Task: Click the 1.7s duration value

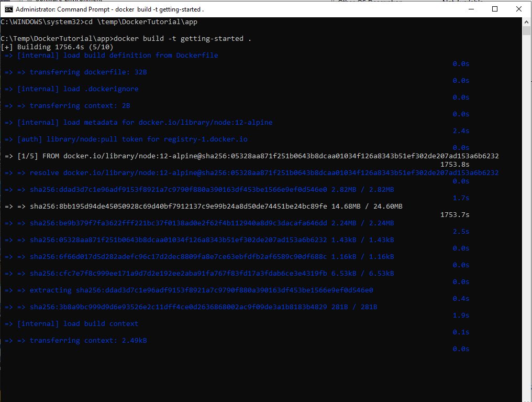Action: point(461,198)
